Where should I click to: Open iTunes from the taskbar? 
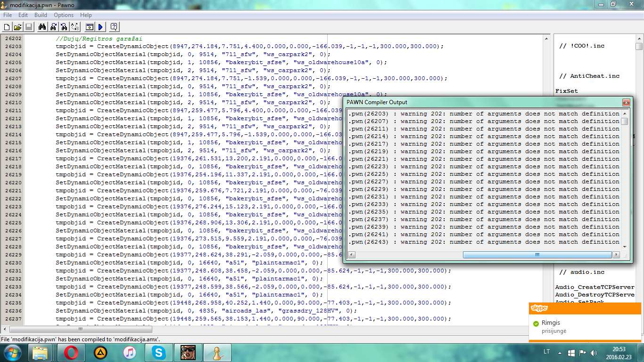point(129,352)
